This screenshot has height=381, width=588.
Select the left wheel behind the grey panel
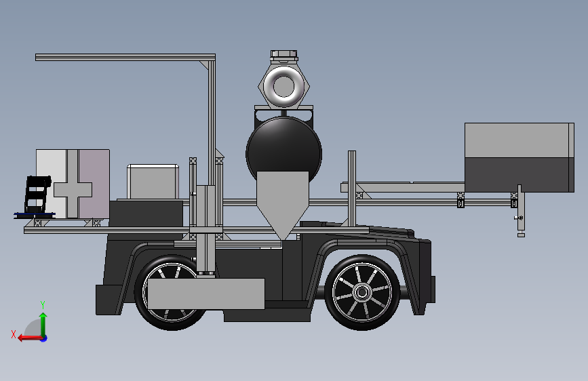171,292
